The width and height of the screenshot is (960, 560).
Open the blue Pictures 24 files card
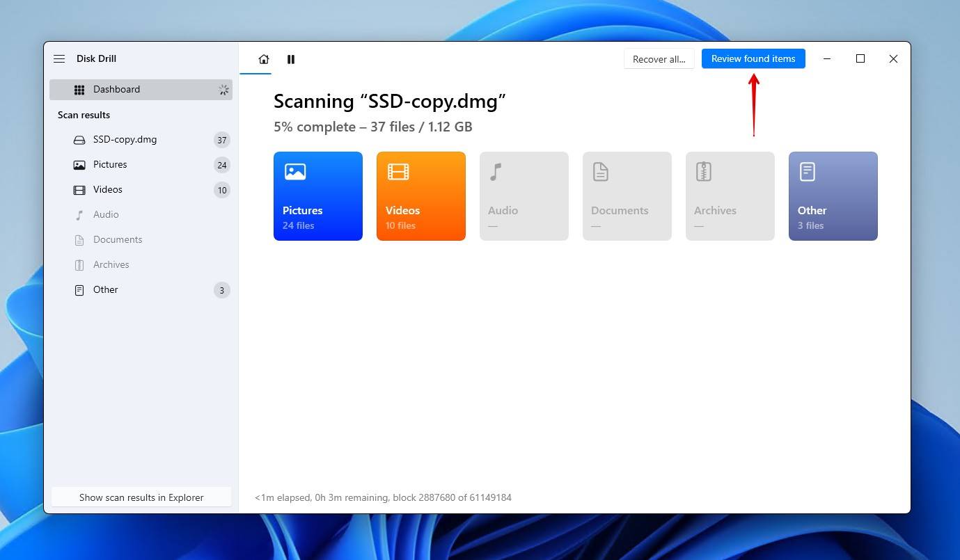pyautogui.click(x=318, y=196)
